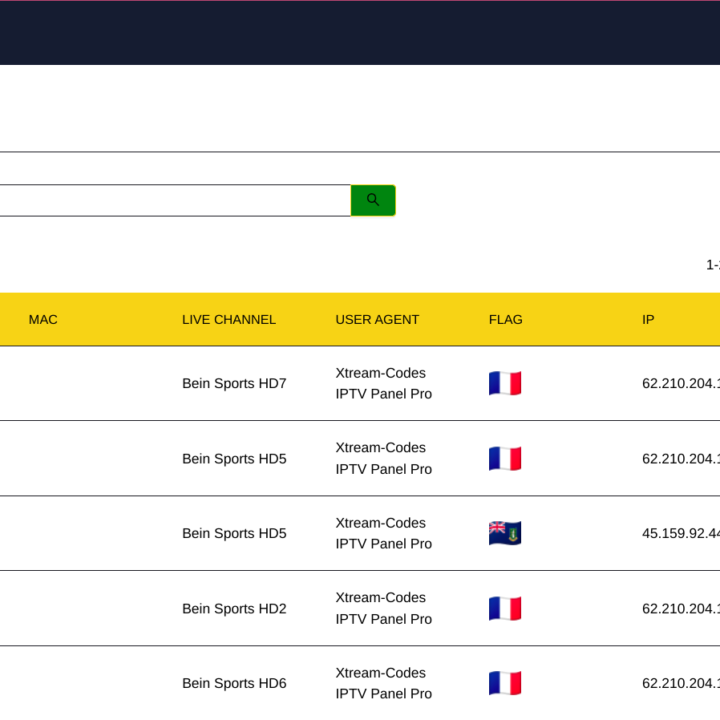The image size is (720, 720).
Task: Click France flag in Bein Sports HD2 row
Action: pyautogui.click(x=505, y=608)
